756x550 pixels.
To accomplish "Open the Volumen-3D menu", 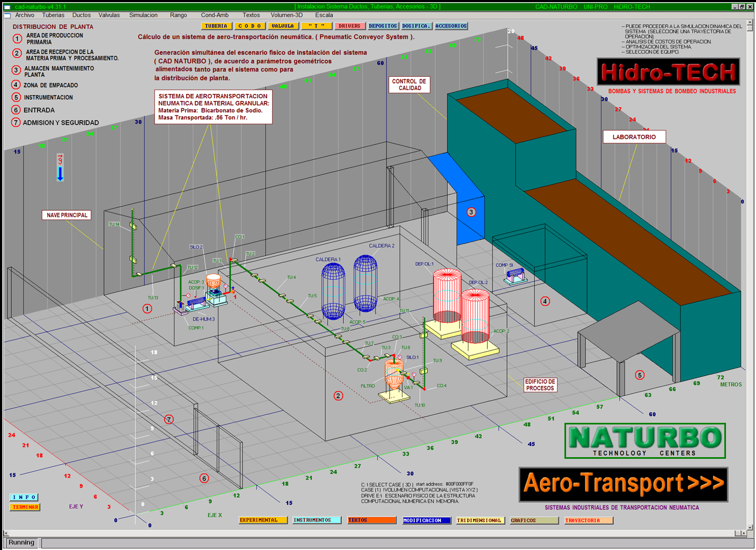I will (x=287, y=15).
